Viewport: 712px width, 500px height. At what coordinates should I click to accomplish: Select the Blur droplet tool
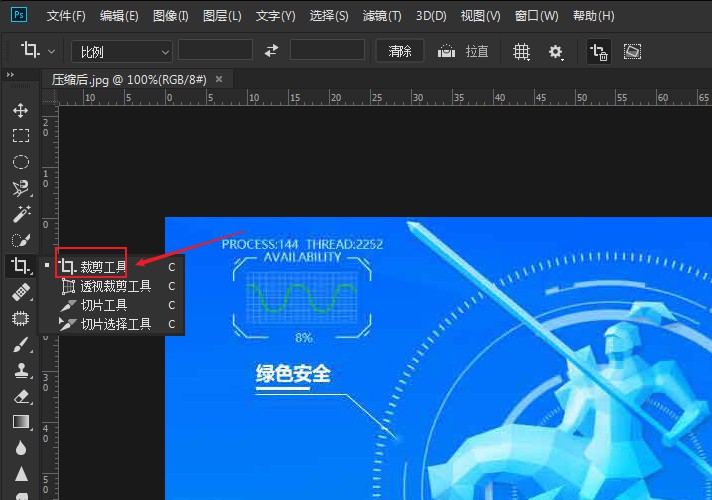20,449
